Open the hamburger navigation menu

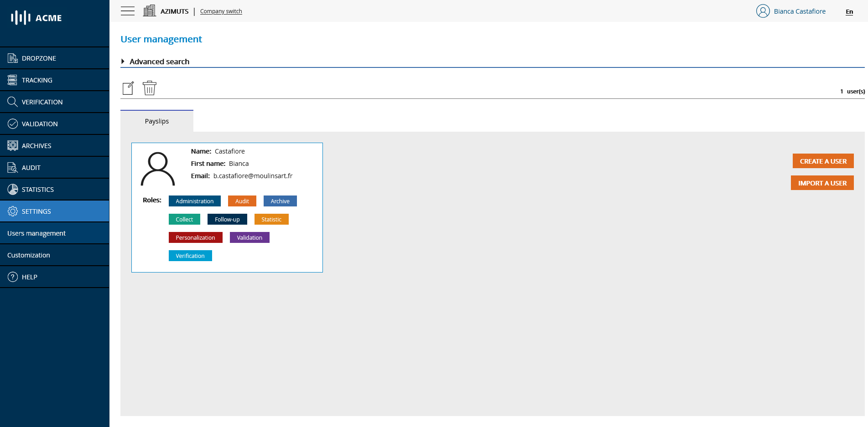128,11
